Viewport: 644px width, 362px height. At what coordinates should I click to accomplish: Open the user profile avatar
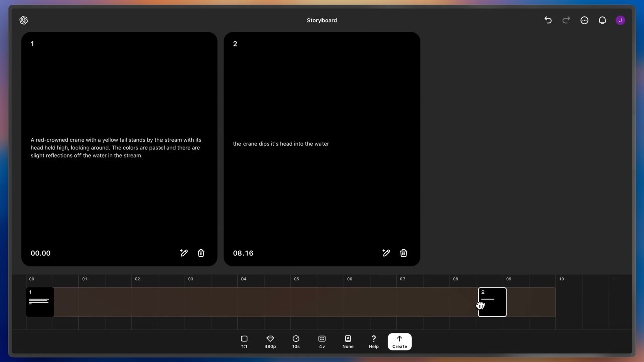tap(620, 20)
